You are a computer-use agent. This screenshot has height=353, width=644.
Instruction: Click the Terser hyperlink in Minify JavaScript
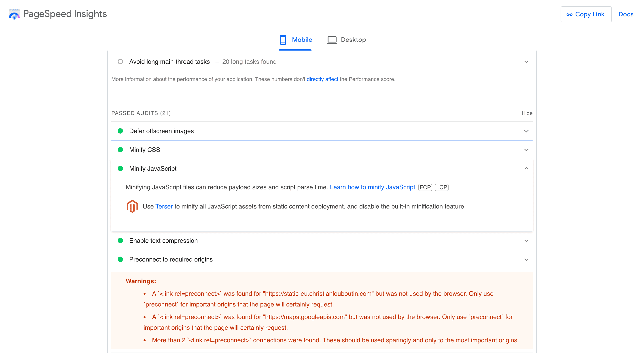pos(164,206)
